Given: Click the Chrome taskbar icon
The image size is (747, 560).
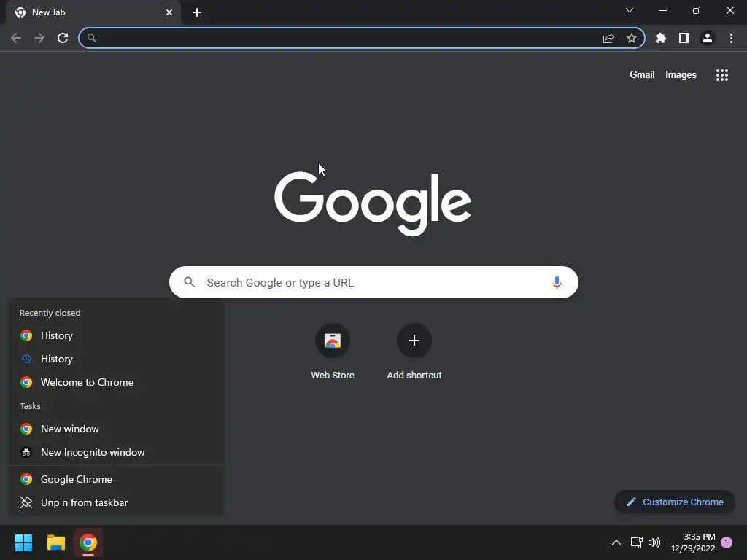Looking at the screenshot, I should tap(88, 542).
